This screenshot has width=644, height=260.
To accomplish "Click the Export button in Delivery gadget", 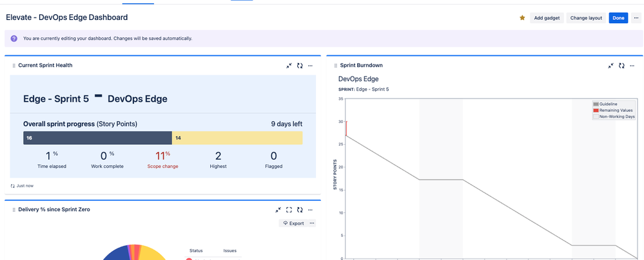I will click(x=293, y=223).
